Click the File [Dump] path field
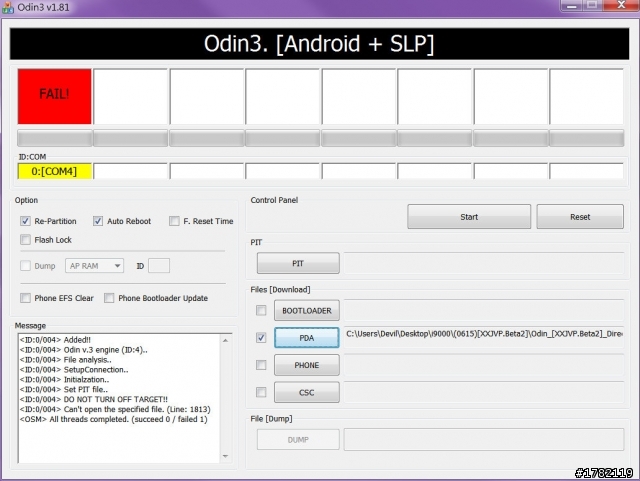This screenshot has height=481, width=640. pyautogui.click(x=484, y=440)
